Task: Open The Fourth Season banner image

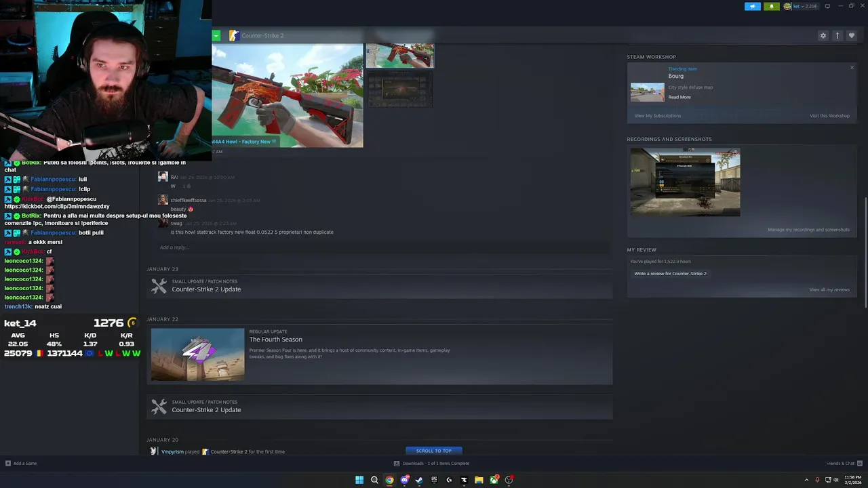Action: (x=197, y=354)
